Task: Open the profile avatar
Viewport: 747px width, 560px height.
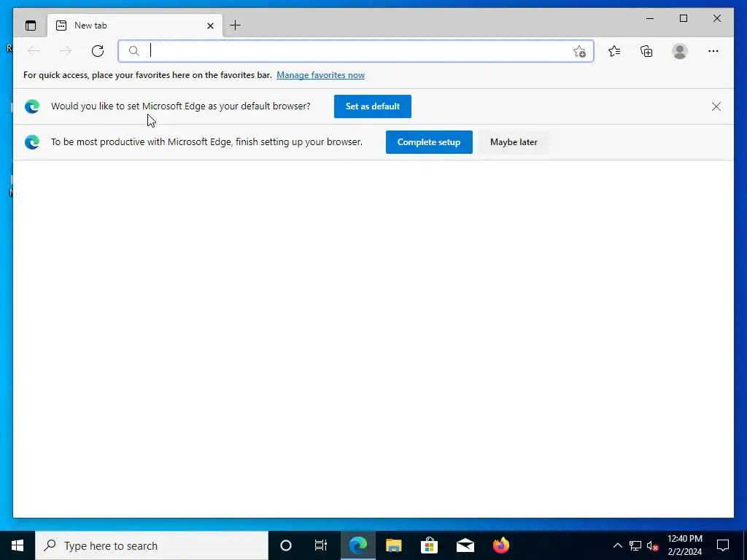Action: [x=680, y=51]
